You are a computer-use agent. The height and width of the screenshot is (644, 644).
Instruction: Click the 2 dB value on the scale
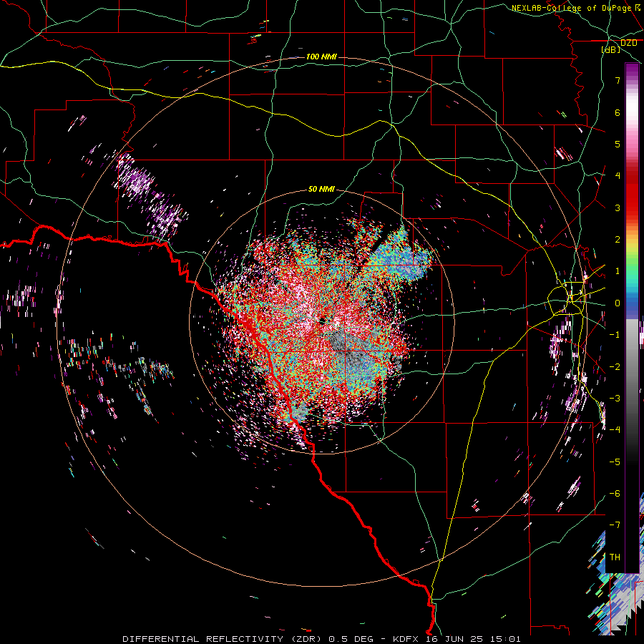point(618,240)
